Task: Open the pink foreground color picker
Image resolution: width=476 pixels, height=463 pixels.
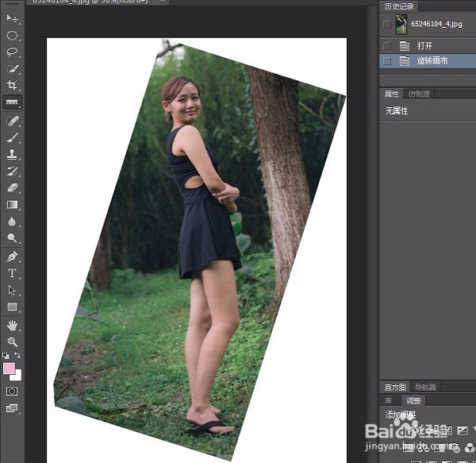Action: [x=9, y=368]
